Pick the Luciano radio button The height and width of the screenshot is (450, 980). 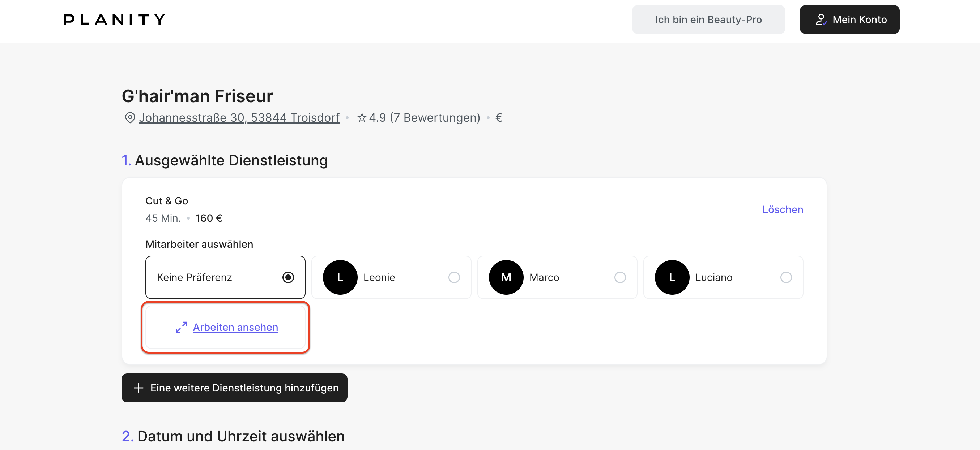point(785,277)
